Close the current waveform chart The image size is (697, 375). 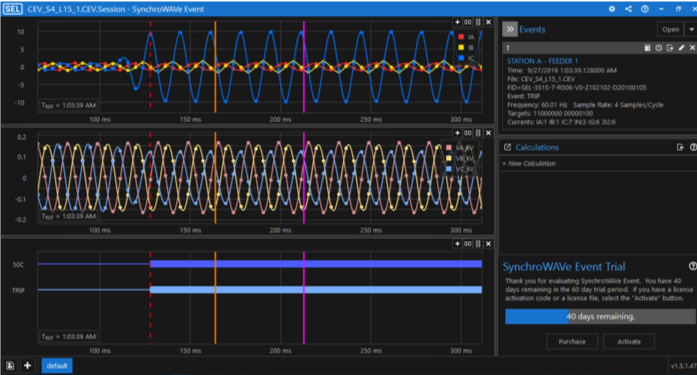[x=488, y=22]
